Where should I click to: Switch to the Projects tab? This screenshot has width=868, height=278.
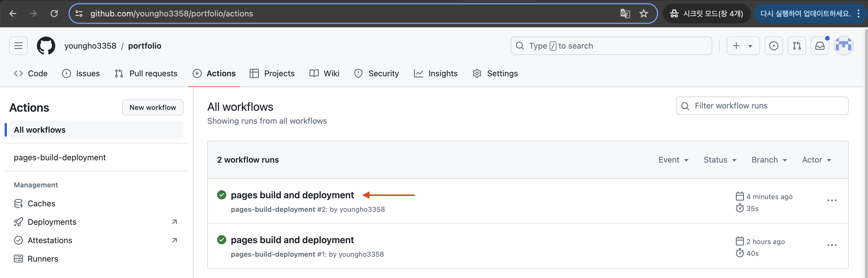coord(272,73)
